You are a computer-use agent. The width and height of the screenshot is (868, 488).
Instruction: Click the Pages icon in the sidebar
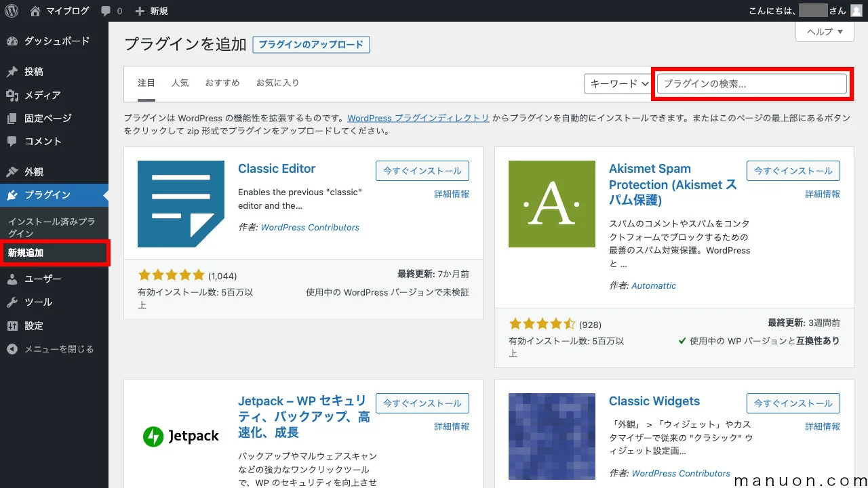pyautogui.click(x=12, y=118)
